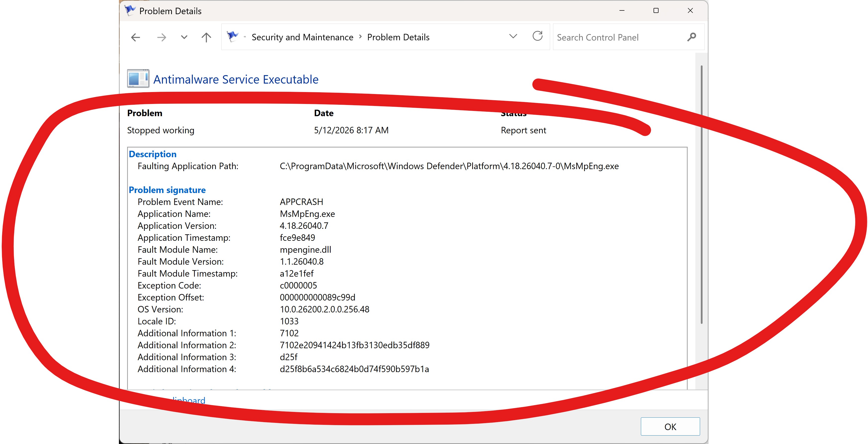The height and width of the screenshot is (444, 868).
Task: Open Security and Maintenance breadcrumb
Action: pyautogui.click(x=302, y=37)
